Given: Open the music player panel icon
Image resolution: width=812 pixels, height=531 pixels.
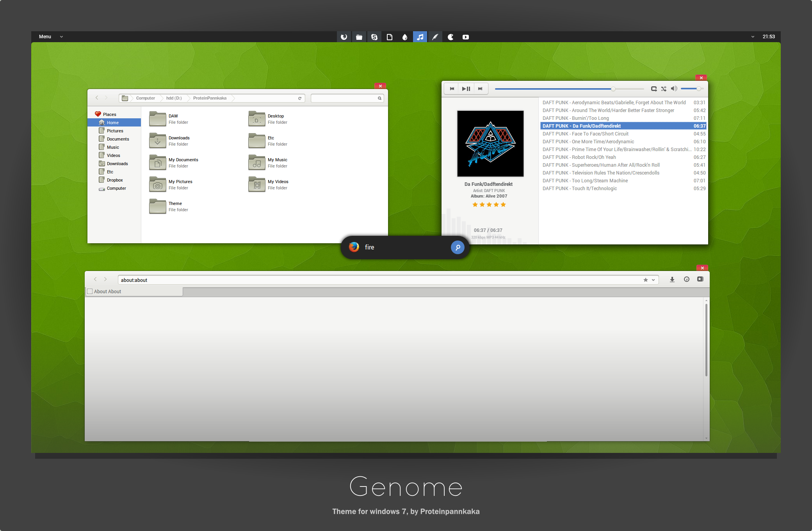Looking at the screenshot, I should (x=420, y=37).
